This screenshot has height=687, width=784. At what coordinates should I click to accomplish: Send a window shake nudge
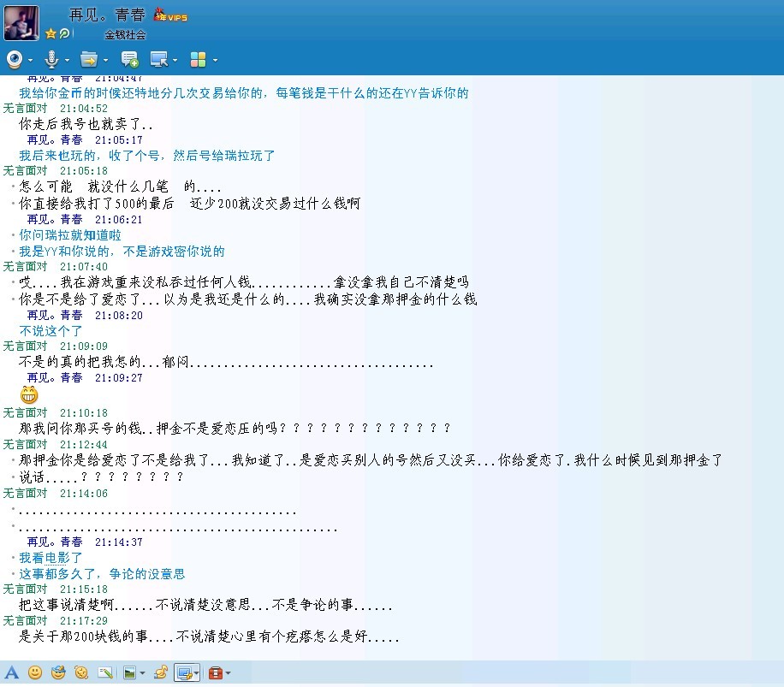pos(81,672)
